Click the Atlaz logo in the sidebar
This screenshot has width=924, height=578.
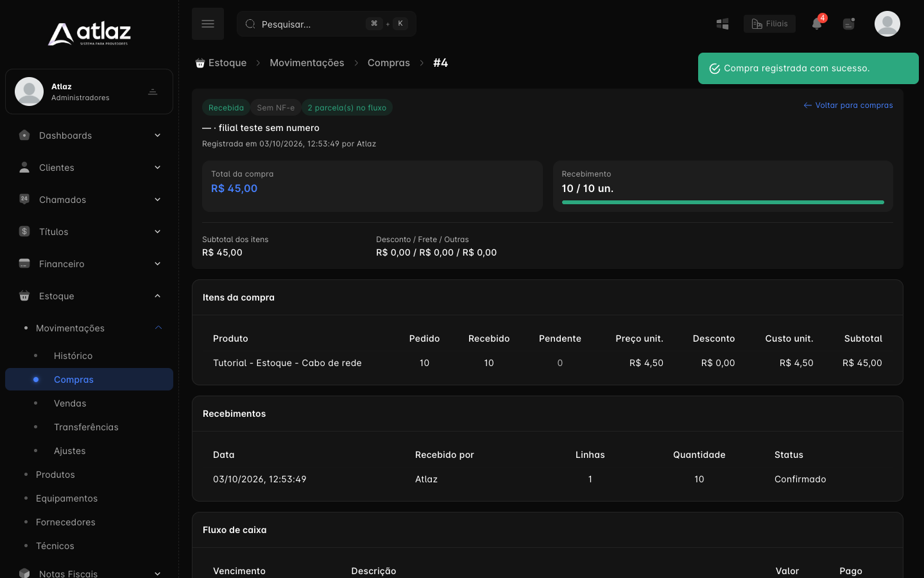[89, 34]
